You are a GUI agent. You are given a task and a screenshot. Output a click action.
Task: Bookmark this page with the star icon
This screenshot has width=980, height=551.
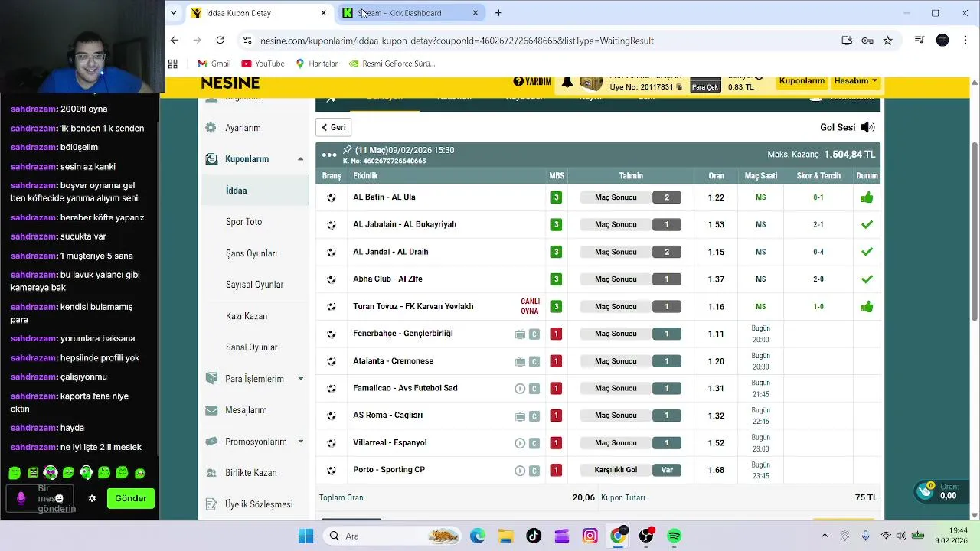coord(887,41)
